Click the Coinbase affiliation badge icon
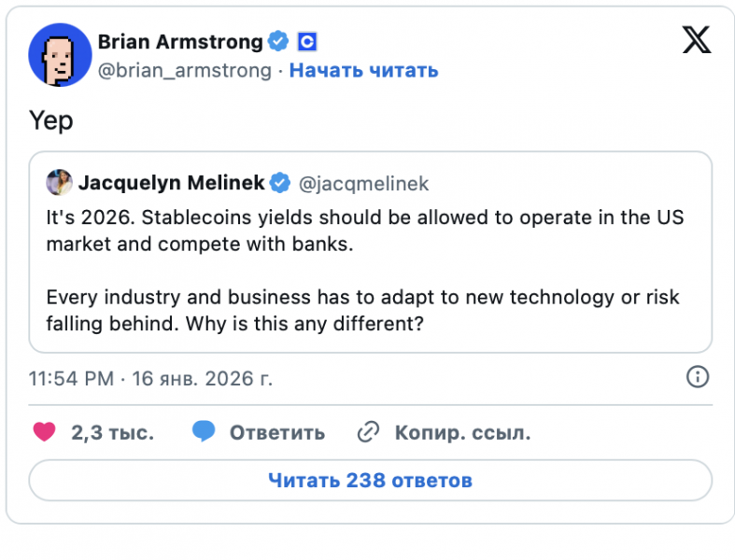The height and width of the screenshot is (560, 735). point(307,42)
